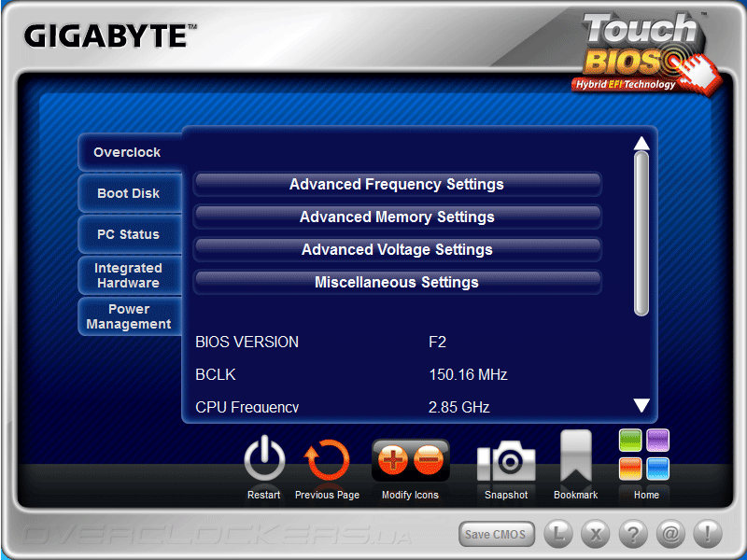Click the Restart power icon

(x=264, y=458)
